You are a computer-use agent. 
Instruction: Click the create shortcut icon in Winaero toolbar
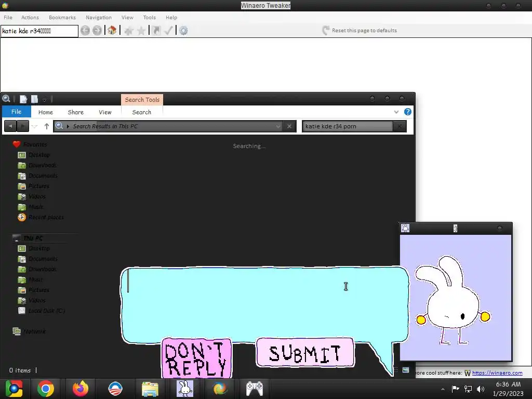coord(156,31)
